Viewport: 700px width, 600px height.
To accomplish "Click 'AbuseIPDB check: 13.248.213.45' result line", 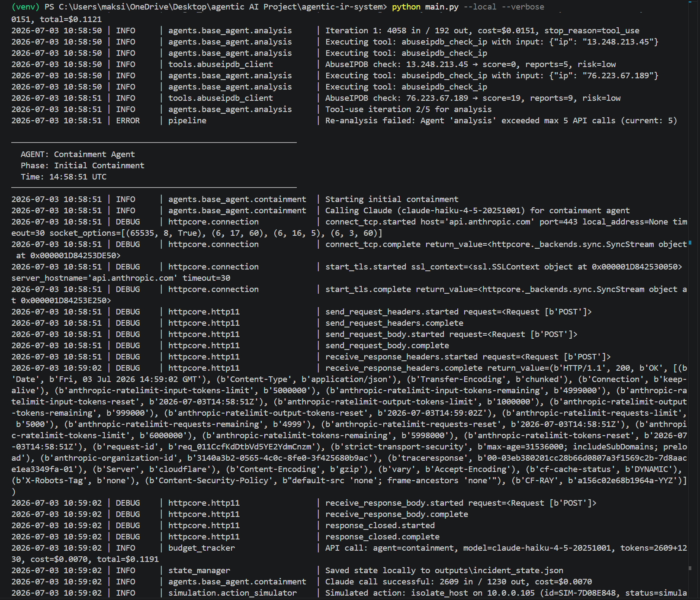I will (x=471, y=64).
